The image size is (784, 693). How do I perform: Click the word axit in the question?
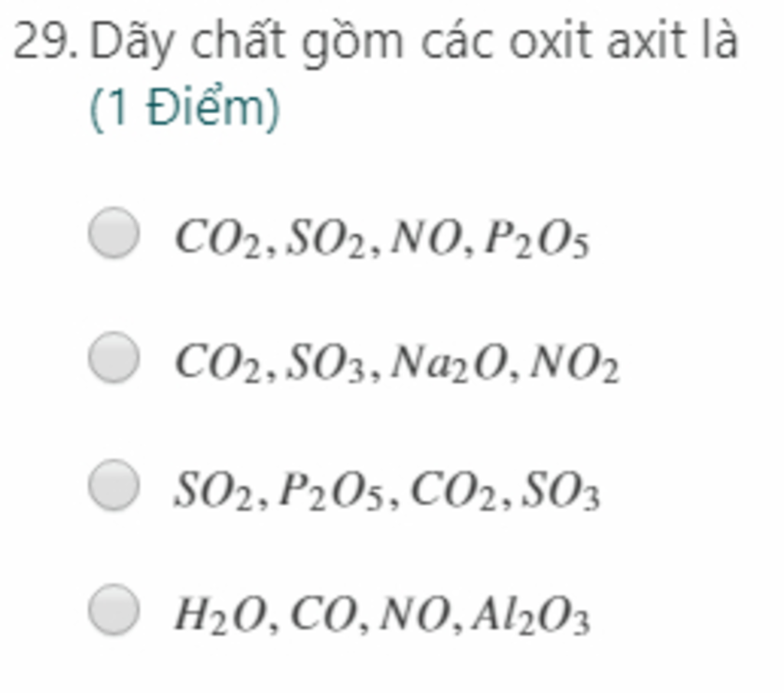[x=646, y=43]
